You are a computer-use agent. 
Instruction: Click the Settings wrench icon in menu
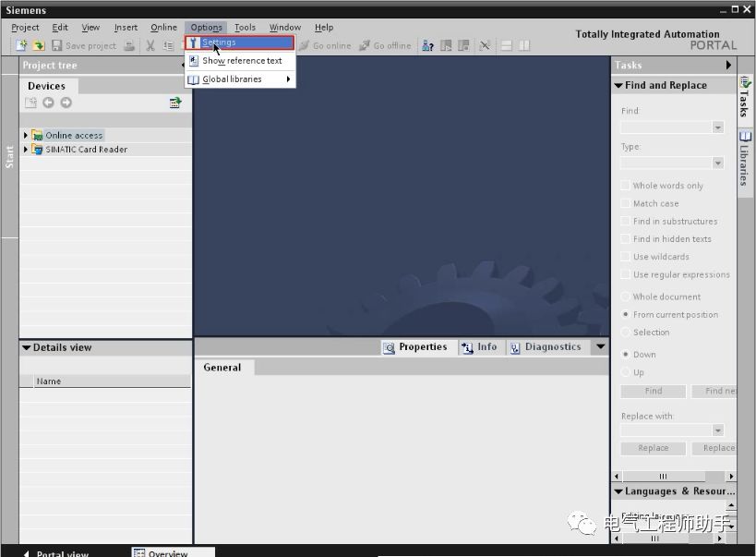[193, 42]
